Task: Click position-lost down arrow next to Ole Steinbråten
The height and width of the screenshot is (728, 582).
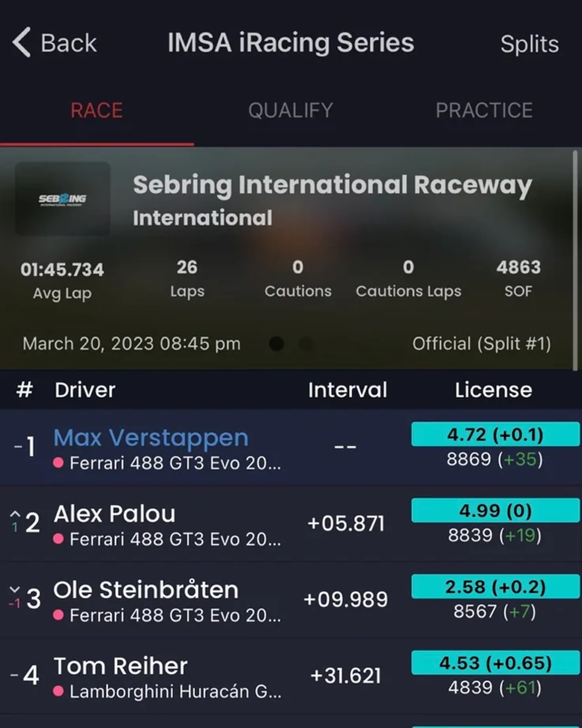Action: click(15, 590)
